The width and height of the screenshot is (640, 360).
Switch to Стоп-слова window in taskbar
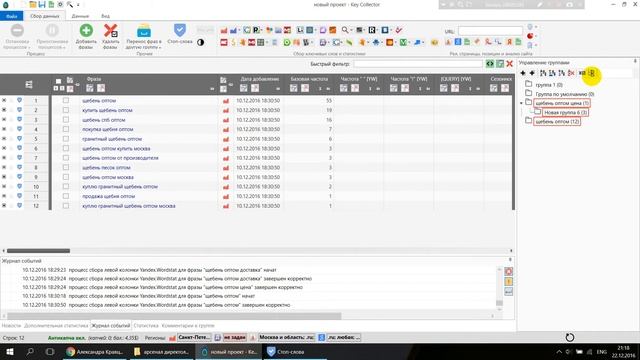tap(295, 351)
